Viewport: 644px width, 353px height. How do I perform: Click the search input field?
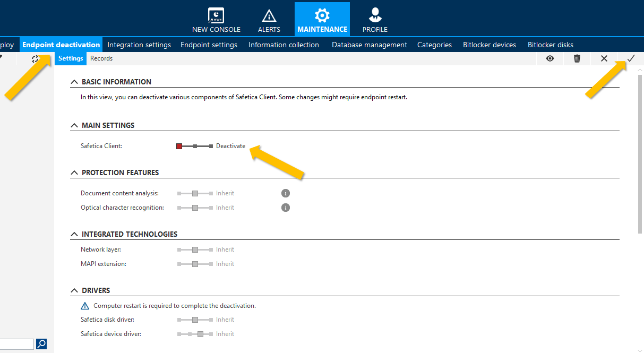pyautogui.click(x=17, y=344)
